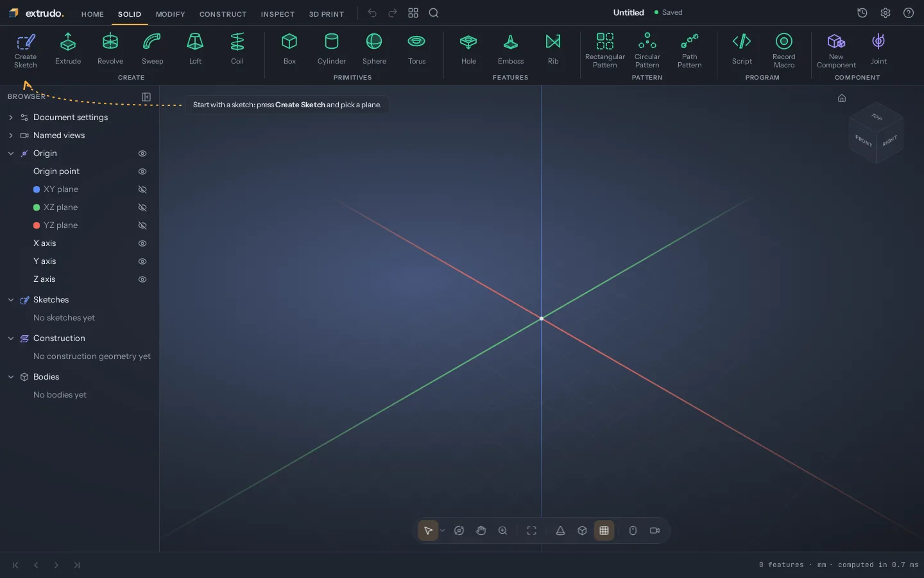Activate the zoom magnifier tool in the viewport bar

click(502, 530)
